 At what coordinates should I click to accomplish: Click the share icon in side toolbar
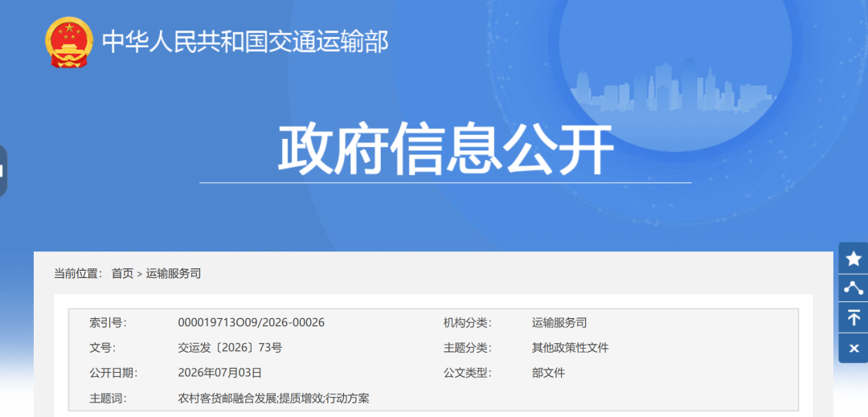click(x=854, y=288)
